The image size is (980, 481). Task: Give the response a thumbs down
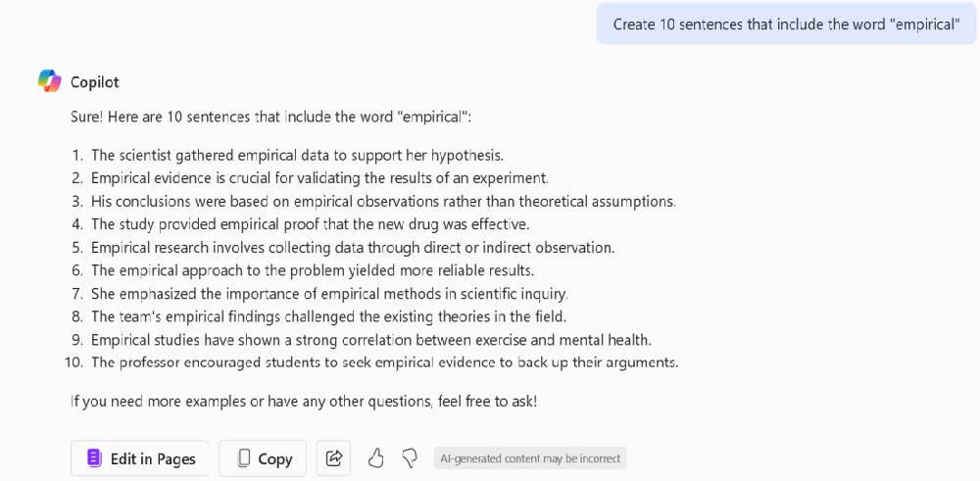tap(410, 458)
